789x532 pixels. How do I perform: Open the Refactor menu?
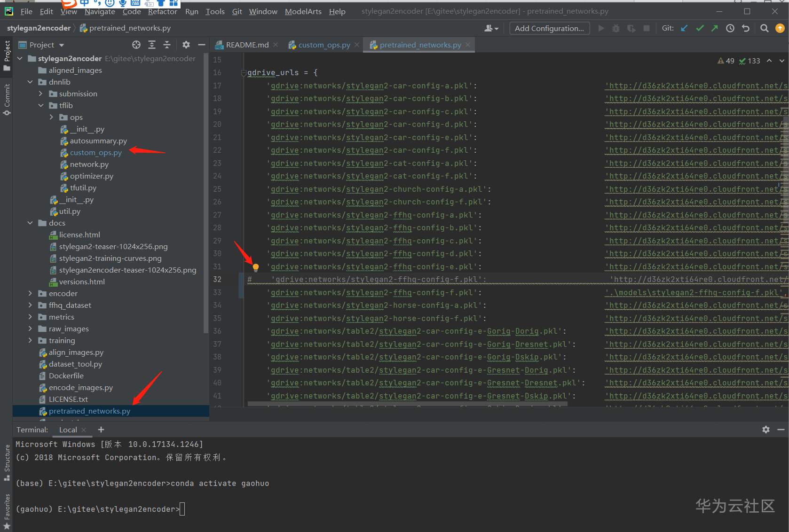pos(162,11)
